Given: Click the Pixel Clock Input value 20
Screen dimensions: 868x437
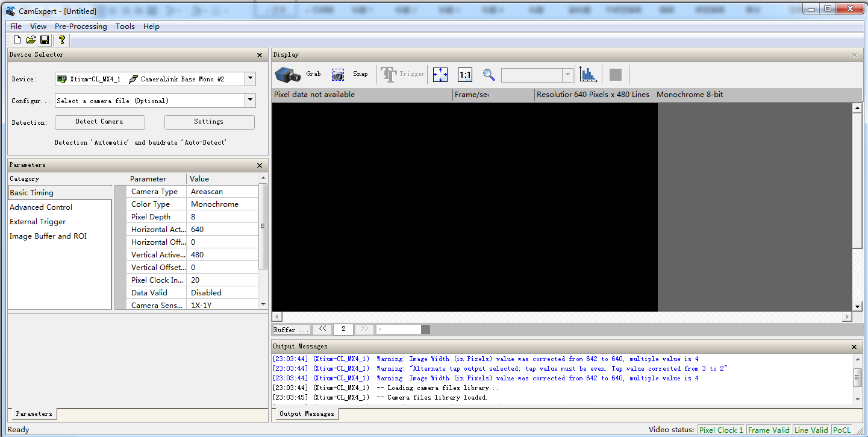Looking at the screenshot, I should click(222, 280).
